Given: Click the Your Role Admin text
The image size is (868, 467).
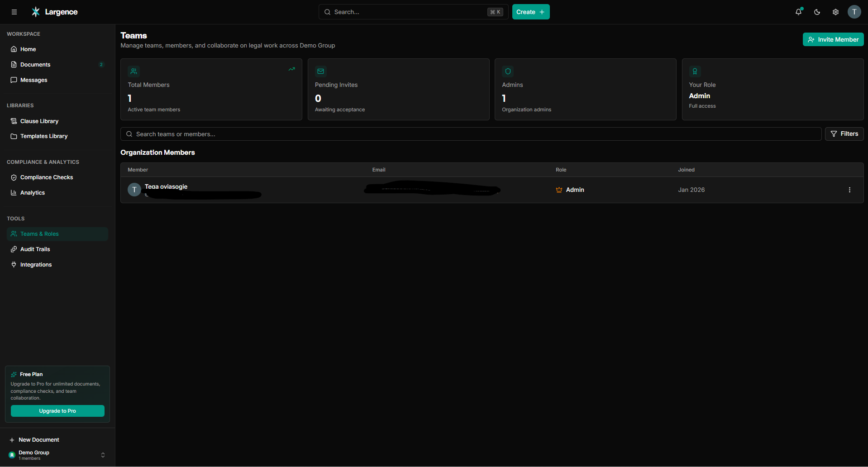Looking at the screenshot, I should pyautogui.click(x=700, y=96).
